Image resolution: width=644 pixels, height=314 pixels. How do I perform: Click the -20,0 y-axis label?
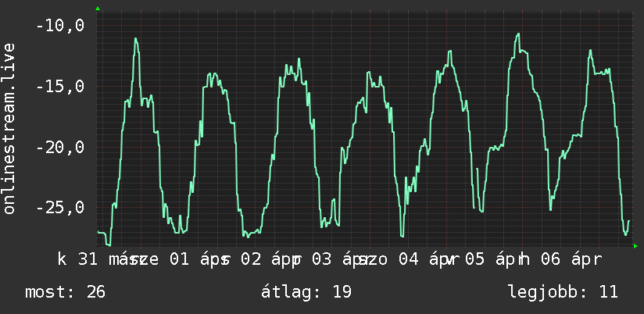click(60, 147)
